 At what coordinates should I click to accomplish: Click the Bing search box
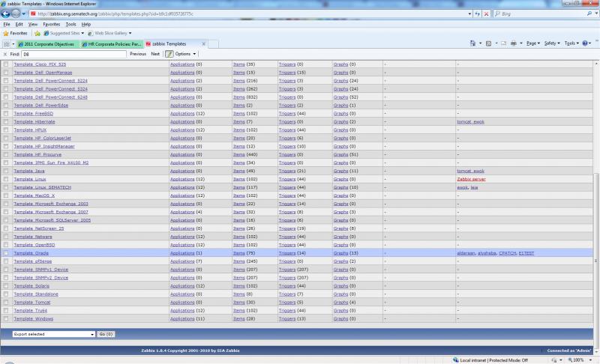point(540,13)
